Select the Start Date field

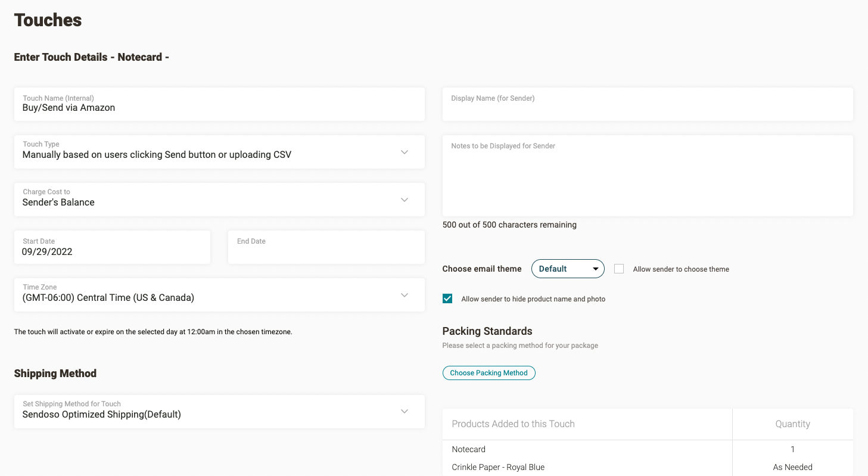pos(112,247)
